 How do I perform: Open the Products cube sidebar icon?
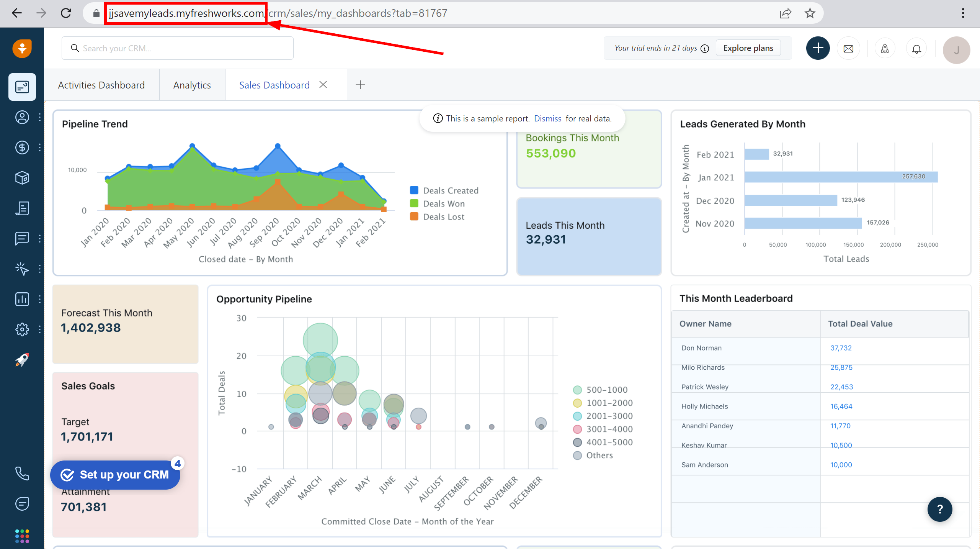point(22,178)
